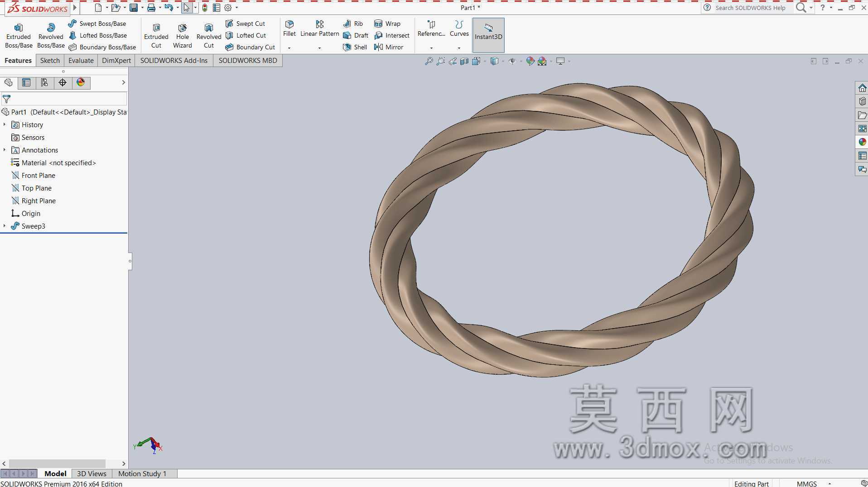Toggle the Select cursor tool
This screenshot has width=868, height=487.
186,8
